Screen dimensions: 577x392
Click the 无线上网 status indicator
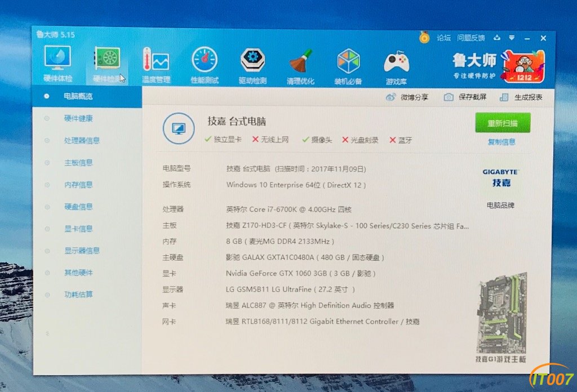[270, 139]
